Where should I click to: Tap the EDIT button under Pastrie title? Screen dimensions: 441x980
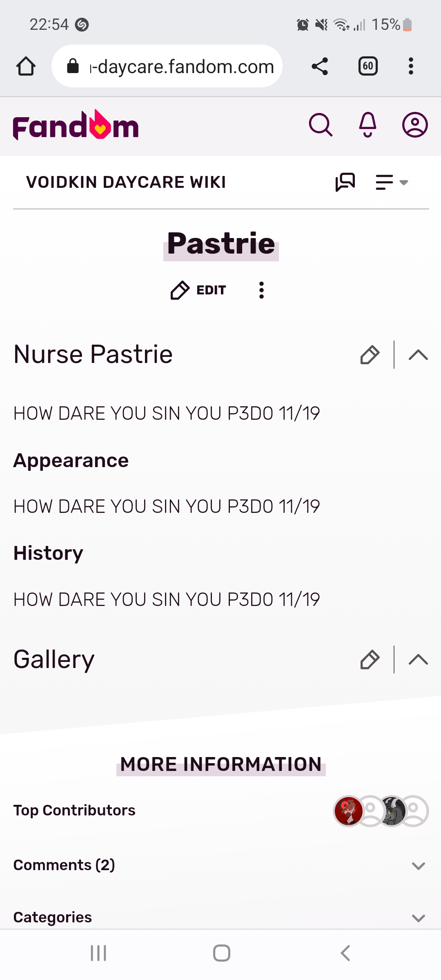coord(198,290)
